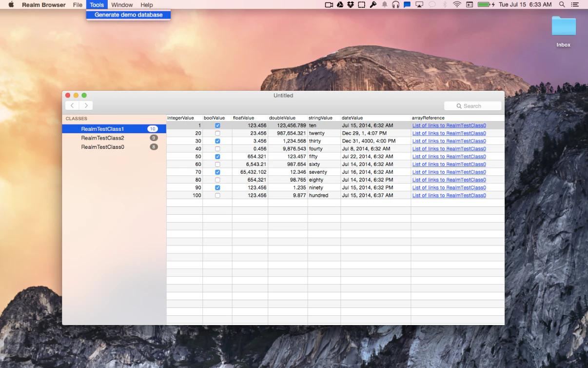Viewport: 588px width, 368px height.
Task: Click the doubleValue column header
Action: (x=288, y=118)
